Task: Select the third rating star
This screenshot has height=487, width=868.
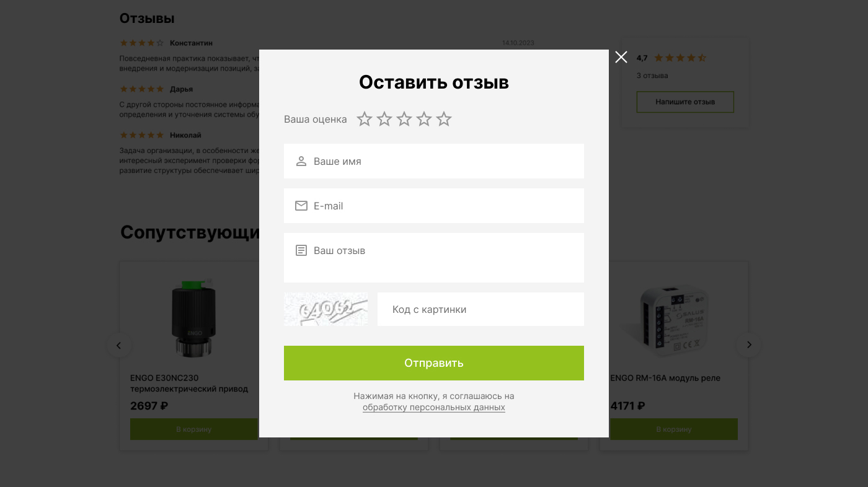Action: 404,119
